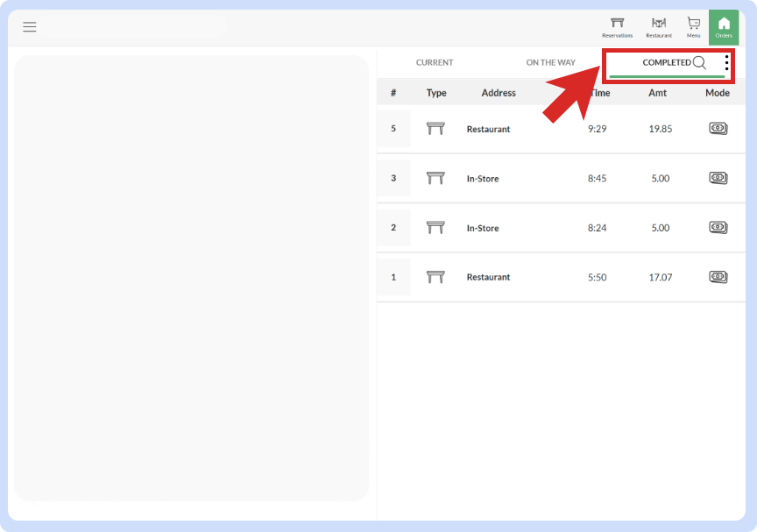Click amount 17.07 on order 1
757x532 pixels.
[x=660, y=276]
